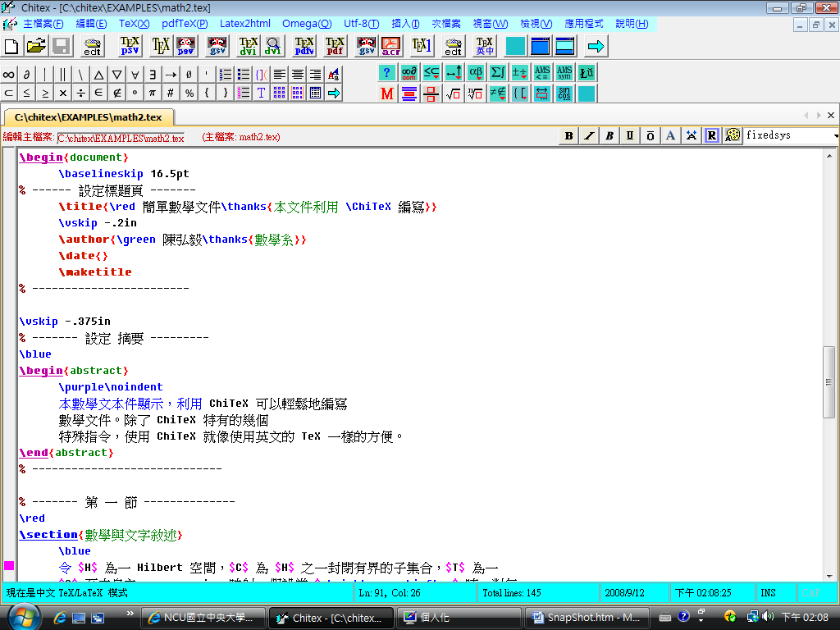Open the Latex2html menu
840x630 pixels.
coord(244,24)
